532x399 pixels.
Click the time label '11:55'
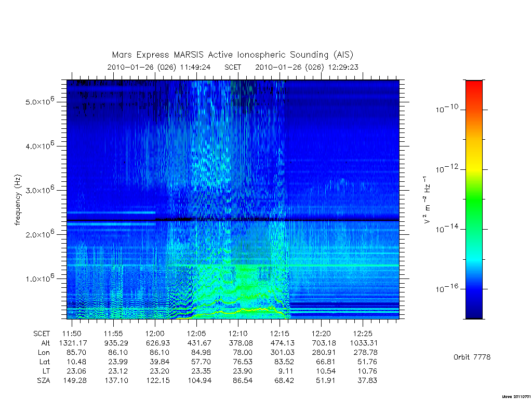coord(113,334)
